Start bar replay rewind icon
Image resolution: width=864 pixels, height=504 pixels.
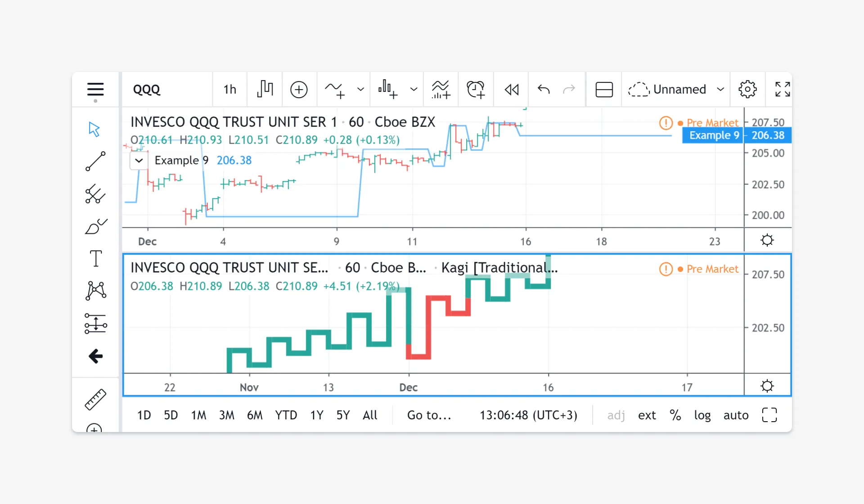point(512,90)
